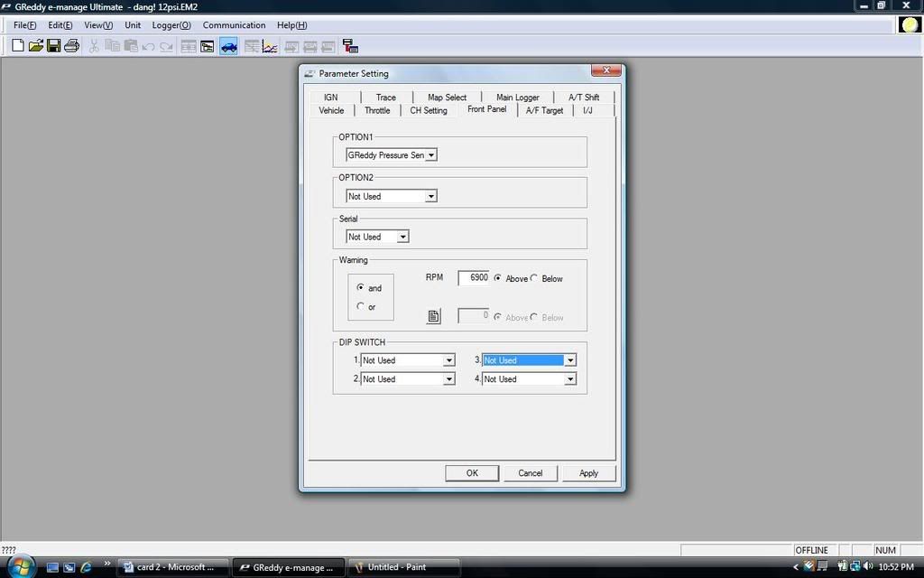Switch to the Vehicle tab

pyautogui.click(x=331, y=110)
